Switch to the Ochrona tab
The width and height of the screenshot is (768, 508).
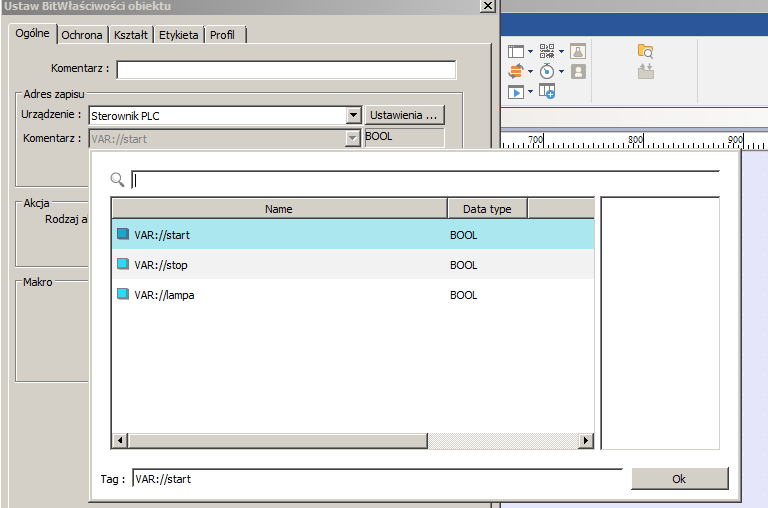click(81, 35)
